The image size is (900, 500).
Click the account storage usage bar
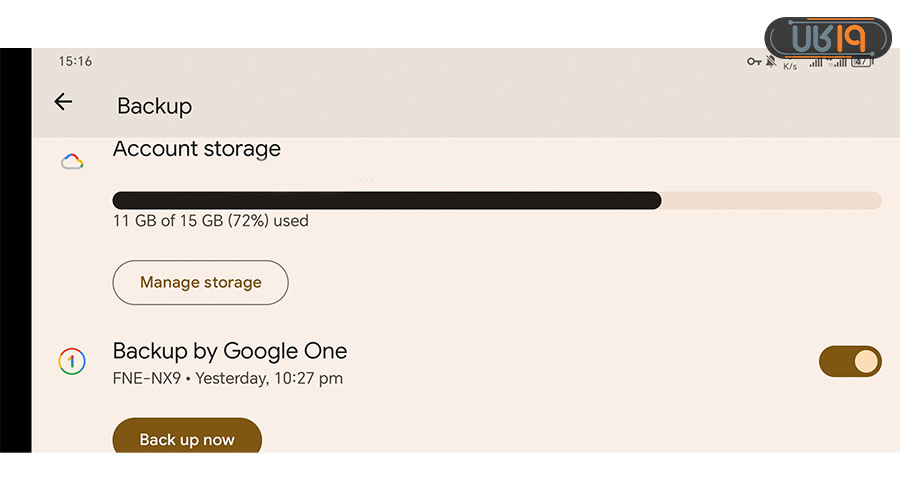[x=496, y=200]
